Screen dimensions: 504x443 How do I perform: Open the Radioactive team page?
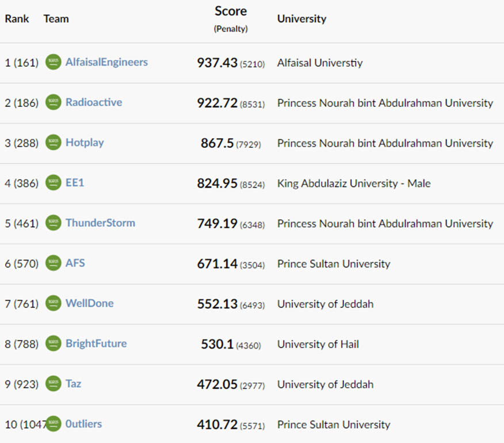94,102
